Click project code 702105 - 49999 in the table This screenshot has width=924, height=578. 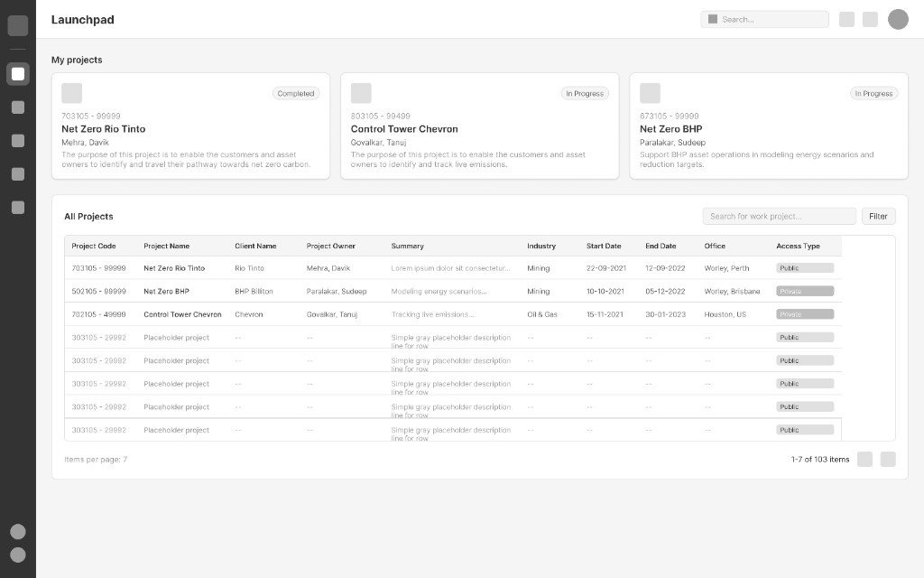coord(98,314)
